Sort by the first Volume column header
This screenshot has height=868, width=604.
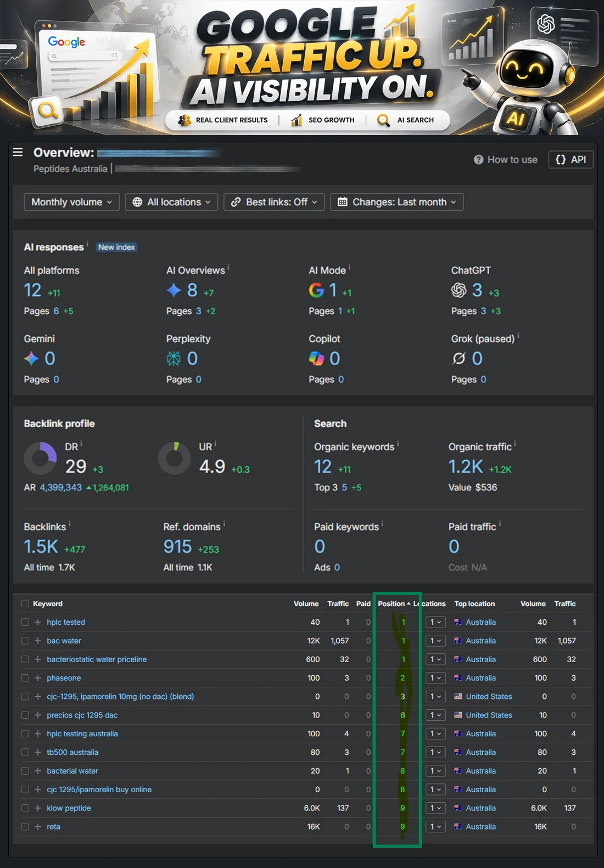coord(306,603)
